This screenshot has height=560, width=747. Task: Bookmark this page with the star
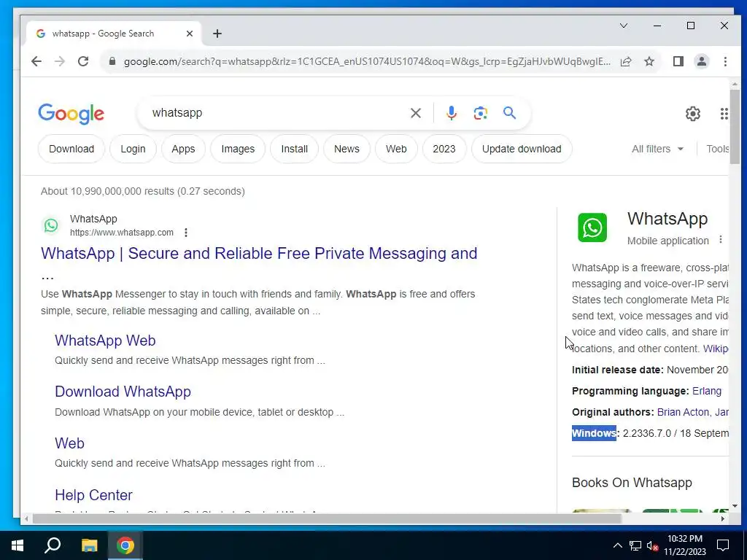pos(649,61)
